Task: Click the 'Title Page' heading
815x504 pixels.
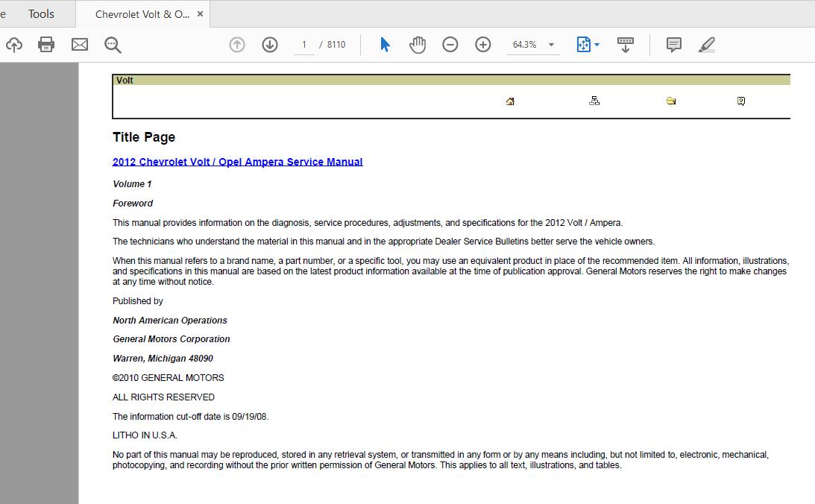Action: tap(144, 137)
